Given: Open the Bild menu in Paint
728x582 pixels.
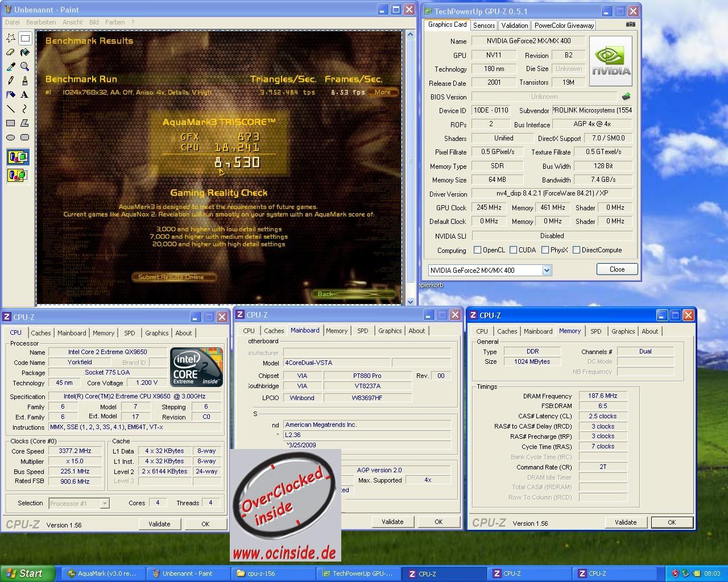Looking at the screenshot, I should click(94, 22).
